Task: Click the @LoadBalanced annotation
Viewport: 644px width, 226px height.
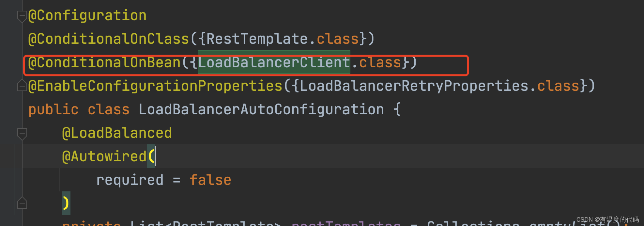Action: [117, 133]
